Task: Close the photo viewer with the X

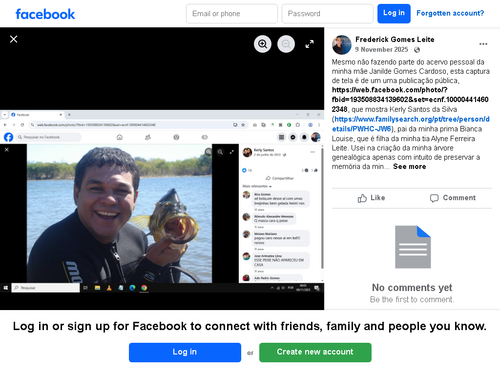Action: tap(14, 39)
